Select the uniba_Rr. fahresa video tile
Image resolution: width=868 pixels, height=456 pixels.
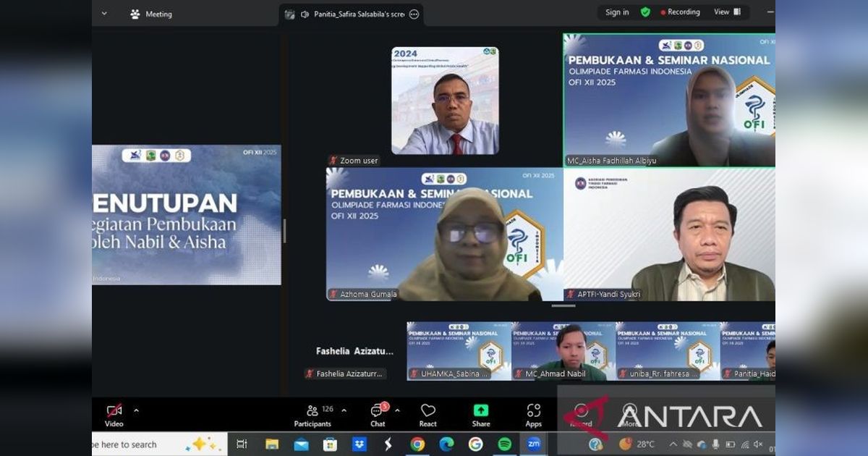pyautogui.click(x=668, y=351)
